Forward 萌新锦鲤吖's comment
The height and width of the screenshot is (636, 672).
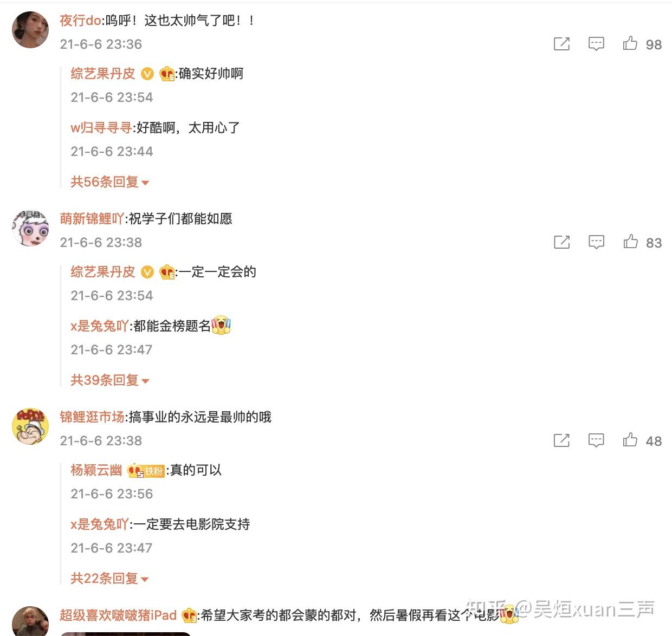pyautogui.click(x=561, y=242)
